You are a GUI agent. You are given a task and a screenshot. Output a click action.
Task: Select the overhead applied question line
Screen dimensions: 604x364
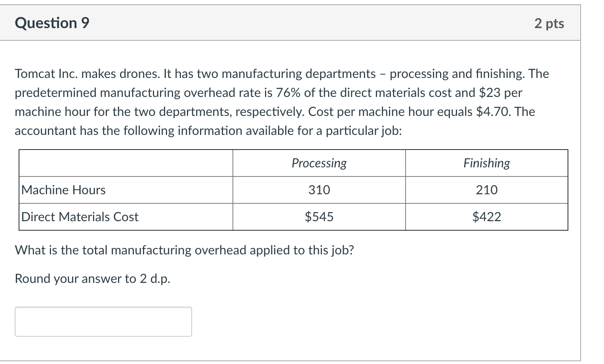tap(184, 250)
